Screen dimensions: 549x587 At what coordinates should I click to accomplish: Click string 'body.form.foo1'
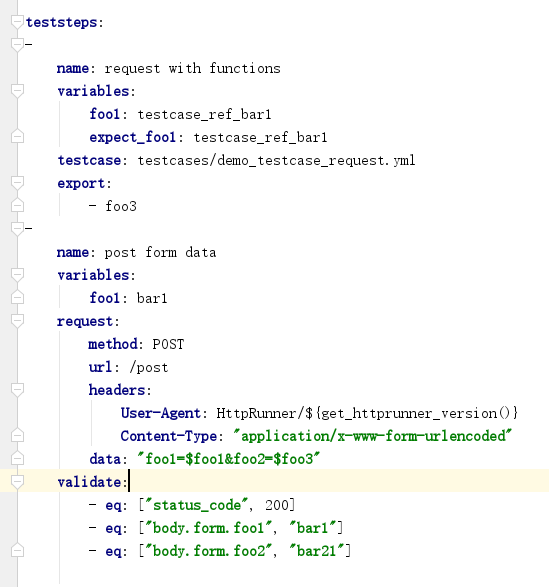click(x=209, y=528)
